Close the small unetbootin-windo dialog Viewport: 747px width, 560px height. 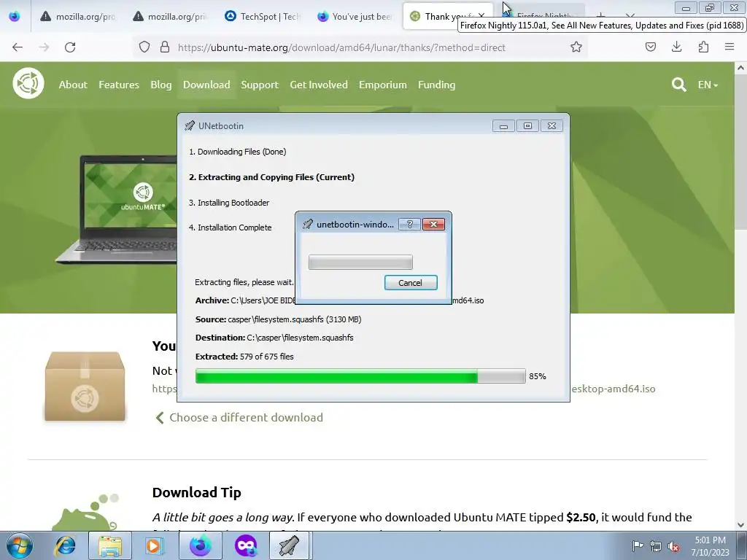(x=433, y=225)
